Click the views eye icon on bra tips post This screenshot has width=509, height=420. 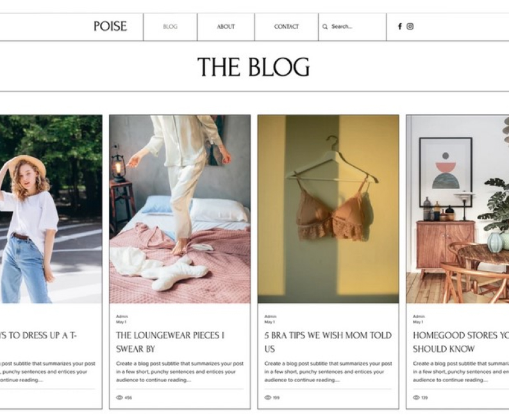(x=268, y=398)
